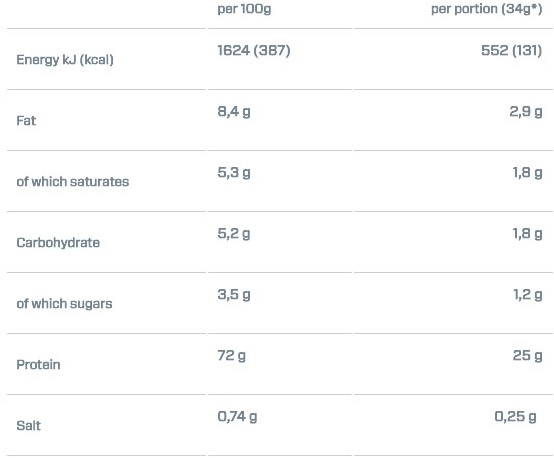This screenshot has height=458, width=554.
Task: Select the 'Protein' row label
Action: (38, 365)
